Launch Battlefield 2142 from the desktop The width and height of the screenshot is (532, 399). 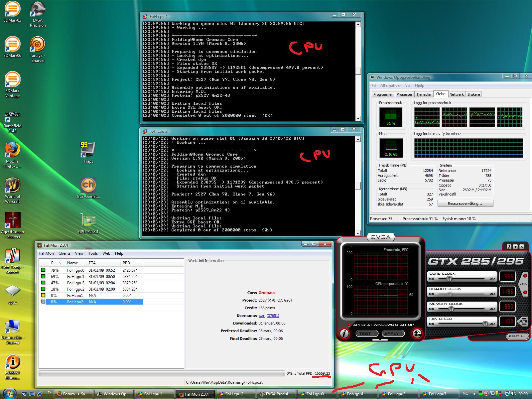[12, 122]
